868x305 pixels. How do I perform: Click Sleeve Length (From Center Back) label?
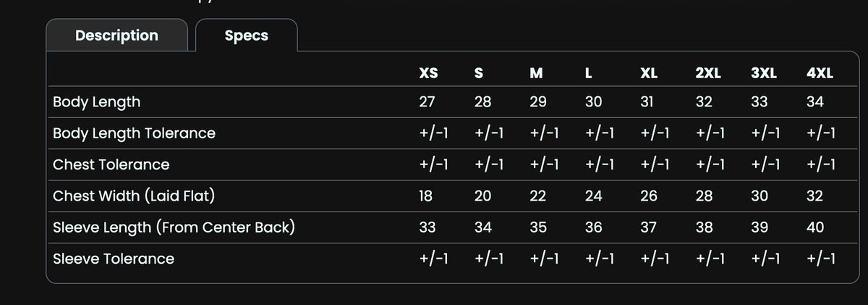[174, 227]
